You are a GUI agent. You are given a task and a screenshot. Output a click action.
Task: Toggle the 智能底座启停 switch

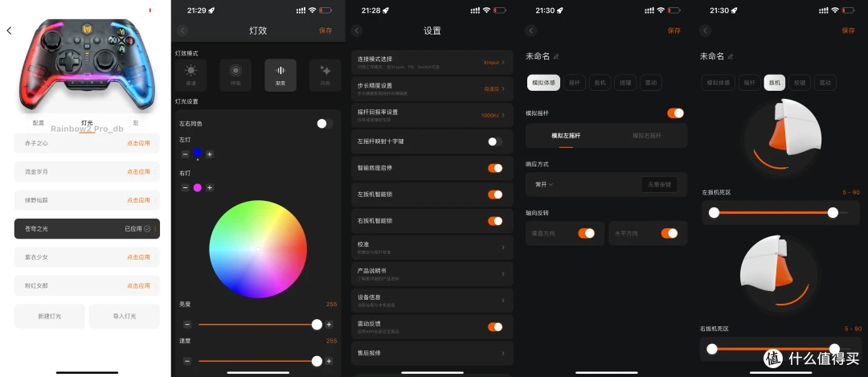click(x=495, y=168)
